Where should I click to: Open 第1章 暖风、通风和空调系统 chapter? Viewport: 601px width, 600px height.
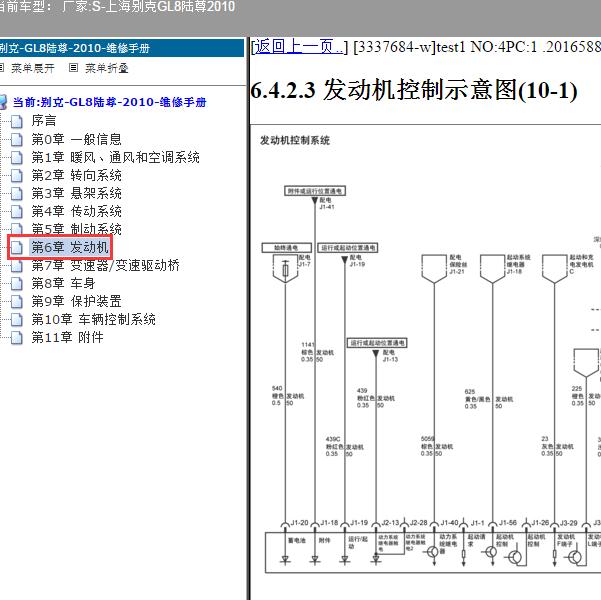point(115,157)
